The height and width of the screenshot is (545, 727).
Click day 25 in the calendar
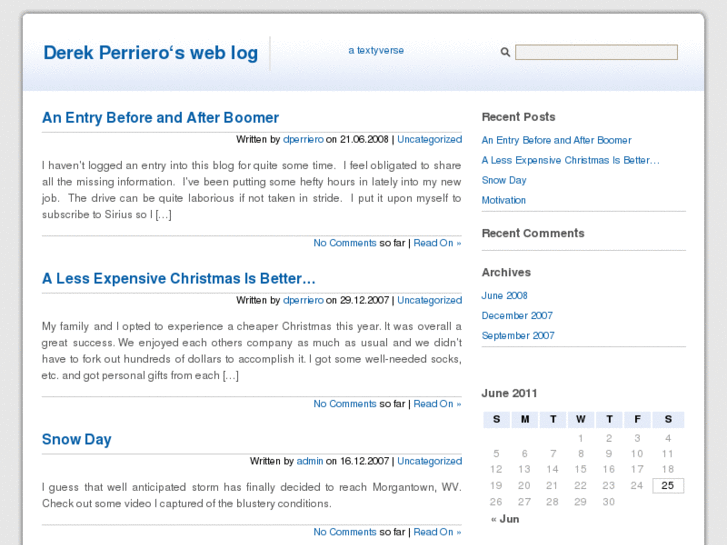pos(667,486)
